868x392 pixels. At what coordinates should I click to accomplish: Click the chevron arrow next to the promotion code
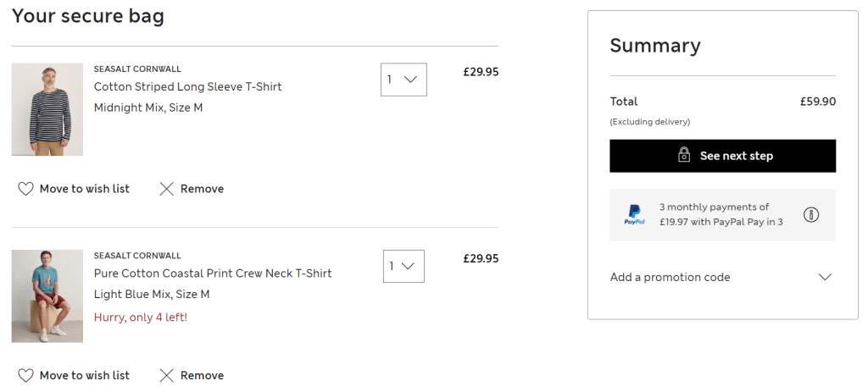825,277
